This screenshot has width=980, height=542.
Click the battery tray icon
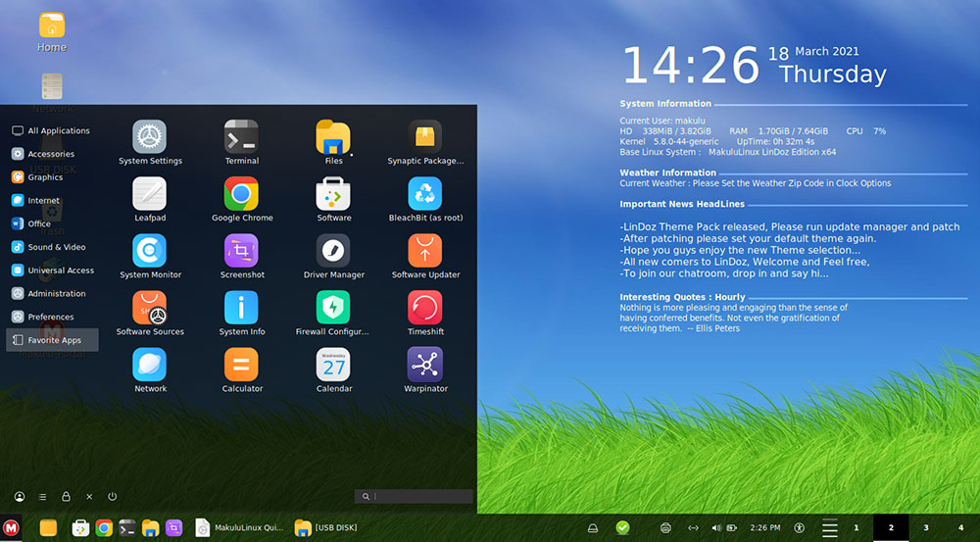click(x=731, y=528)
